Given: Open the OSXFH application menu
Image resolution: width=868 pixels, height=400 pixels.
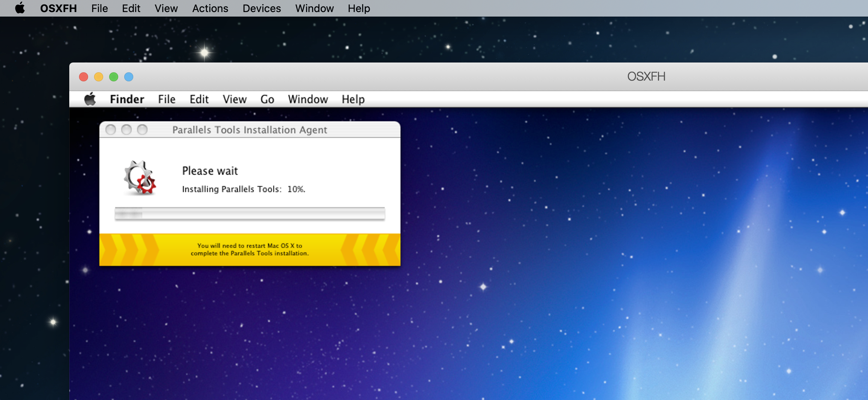Looking at the screenshot, I should click(x=58, y=8).
